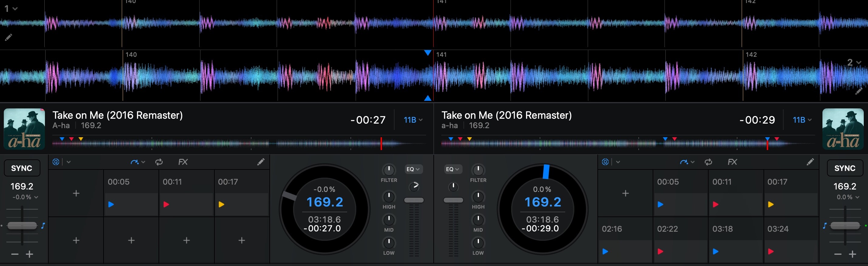Jump to the 03:18 cue pad on deck 2
Image resolution: width=868 pixels, height=266 pixels.
736,240
